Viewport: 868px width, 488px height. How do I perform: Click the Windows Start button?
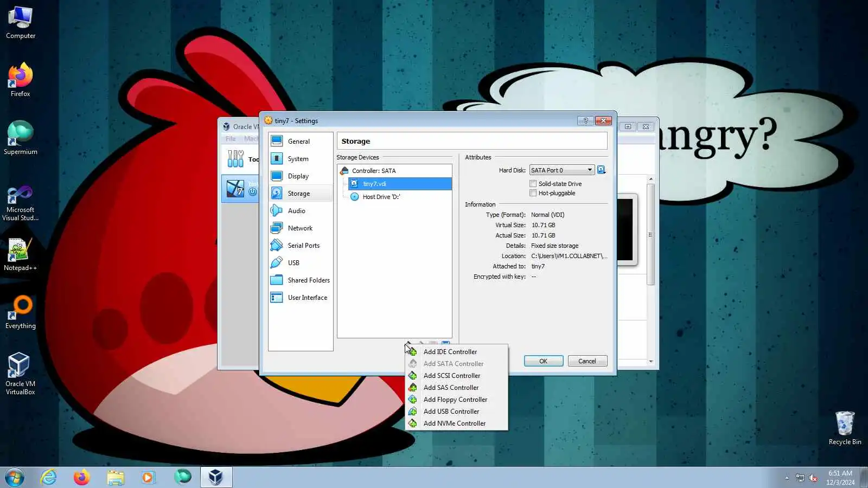pos(15,478)
